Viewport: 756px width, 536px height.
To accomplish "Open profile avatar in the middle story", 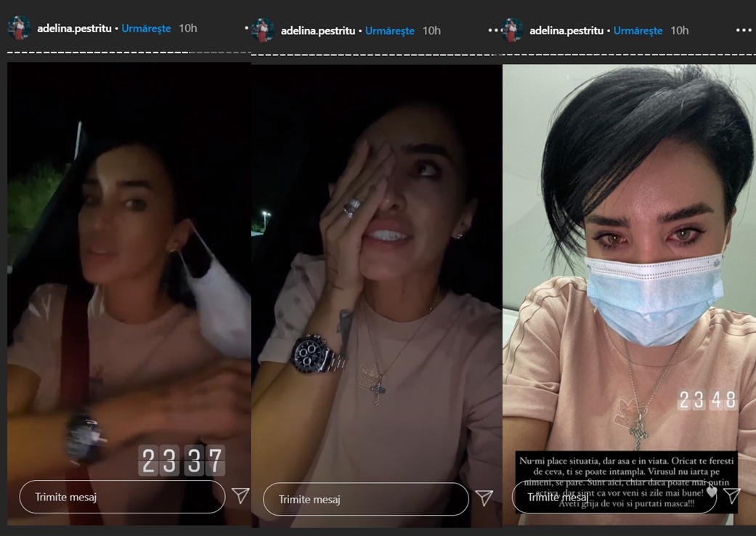I will pyautogui.click(x=263, y=31).
